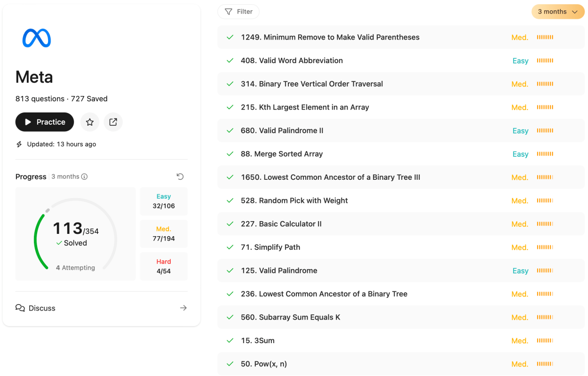The image size is (588, 376).
Task: Open the Filter options
Action: (x=238, y=12)
